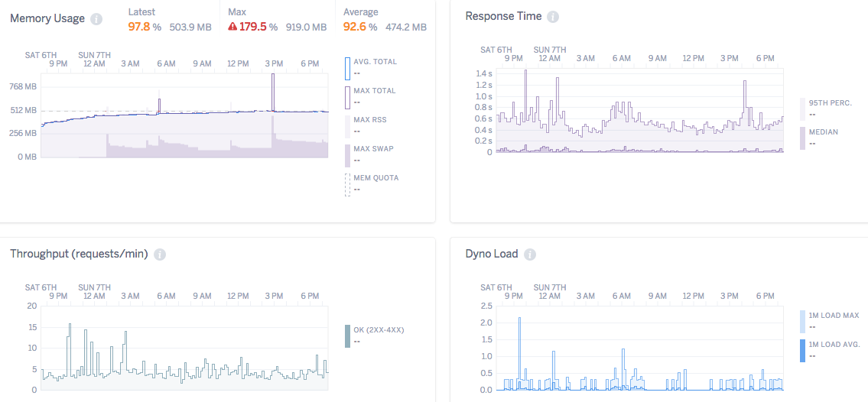
Task: Click the 512 MB axis label
Action: [24, 110]
